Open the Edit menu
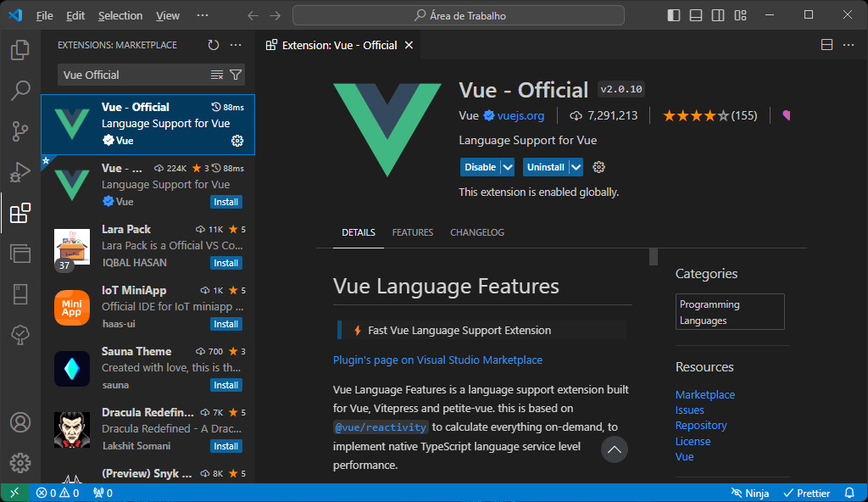 click(75, 15)
